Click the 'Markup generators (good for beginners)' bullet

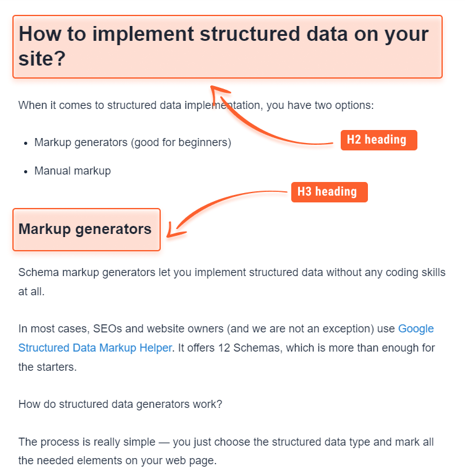(x=132, y=142)
